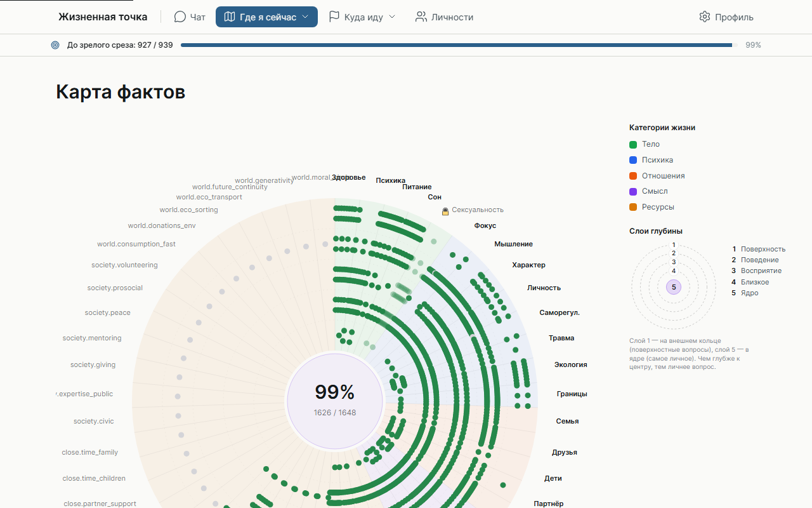Click the Тело legend label
812x508 pixels.
pyautogui.click(x=651, y=144)
